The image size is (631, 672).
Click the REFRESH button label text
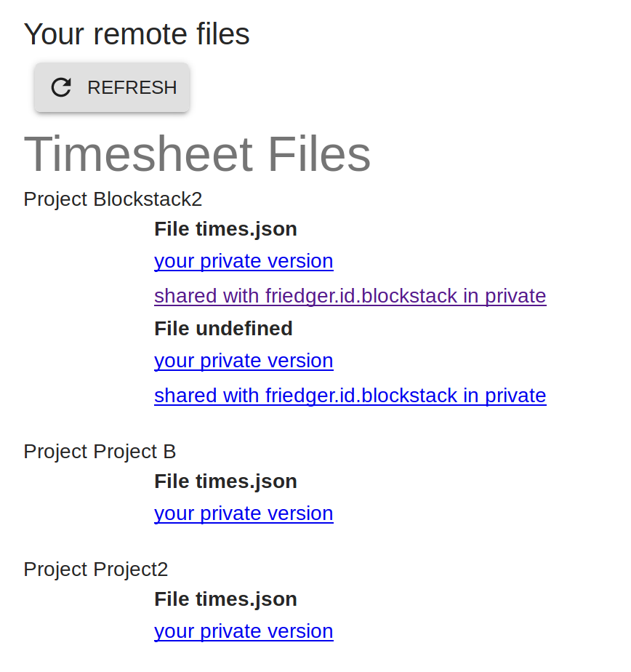pyautogui.click(x=132, y=87)
